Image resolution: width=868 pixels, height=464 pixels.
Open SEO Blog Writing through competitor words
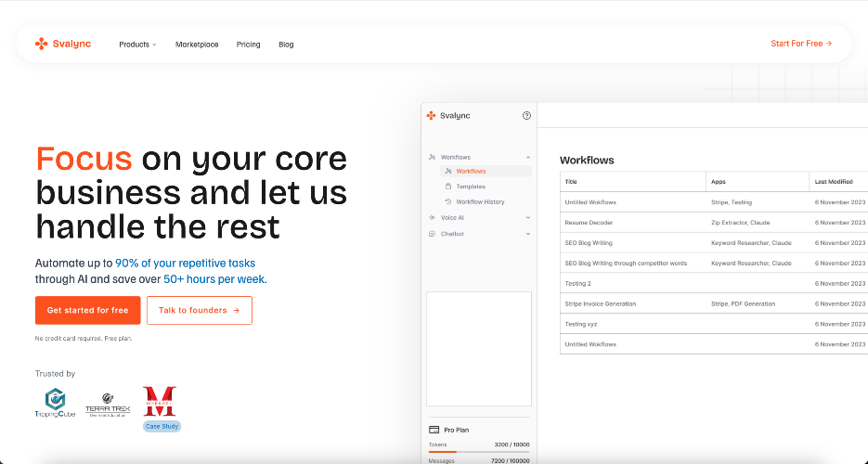(x=714, y=264)
